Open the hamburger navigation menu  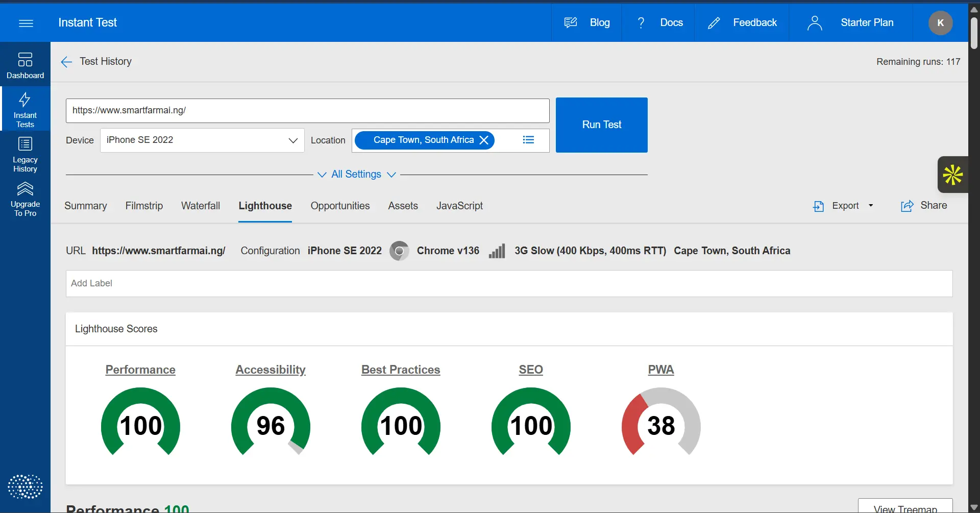coord(26,23)
